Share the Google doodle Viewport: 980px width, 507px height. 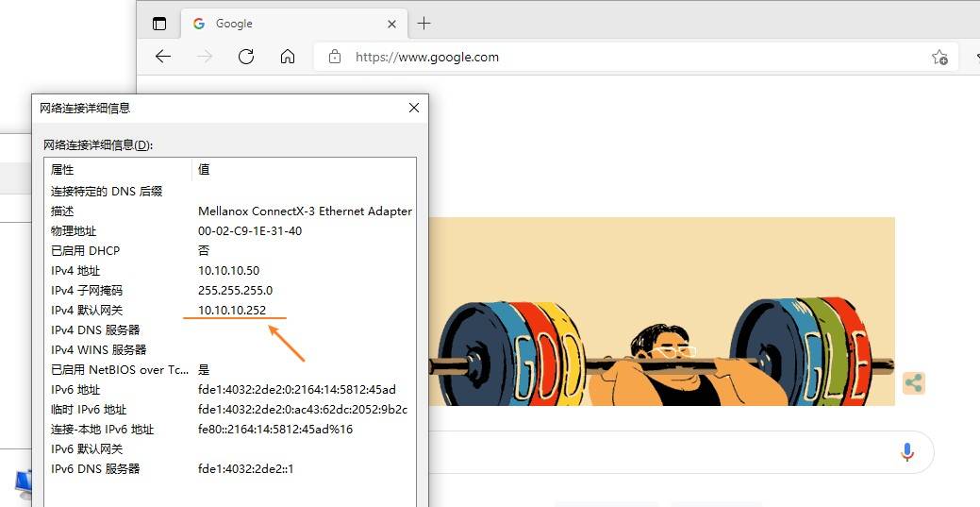[x=914, y=383]
